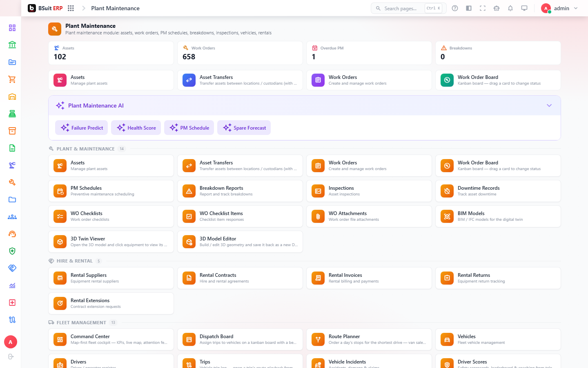Open PM Schedules card
This screenshot has width=588, height=368.
(x=111, y=191)
